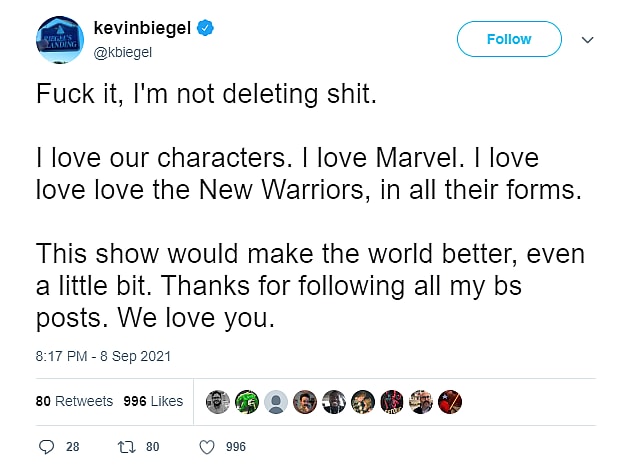Open the tweet options chevron menu
Viewport: 631px width, 467px height.
588,40
